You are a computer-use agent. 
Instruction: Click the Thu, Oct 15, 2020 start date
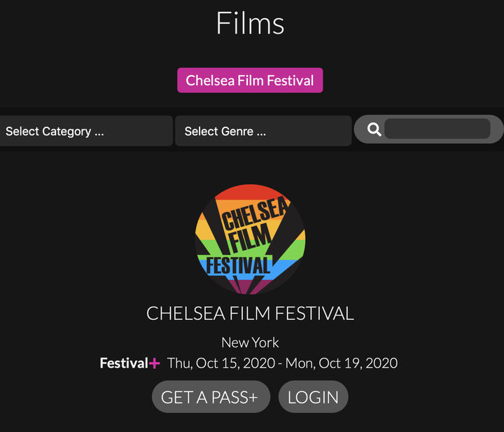(221, 363)
